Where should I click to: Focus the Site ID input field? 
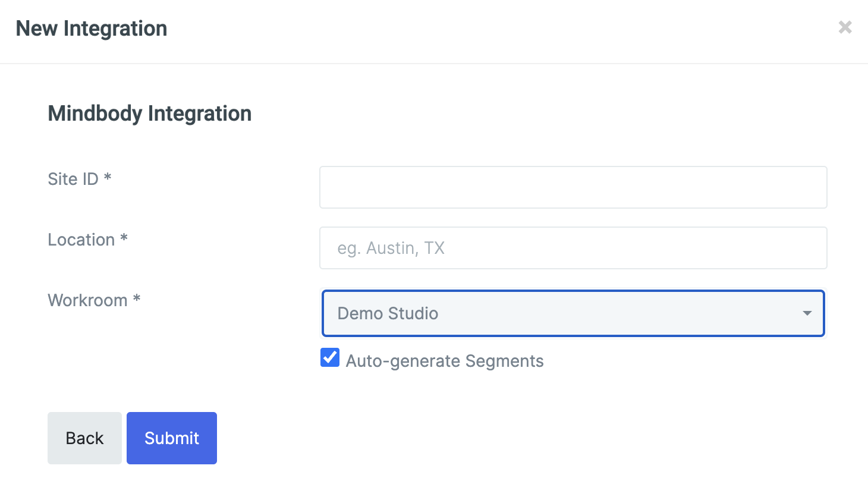pos(573,187)
